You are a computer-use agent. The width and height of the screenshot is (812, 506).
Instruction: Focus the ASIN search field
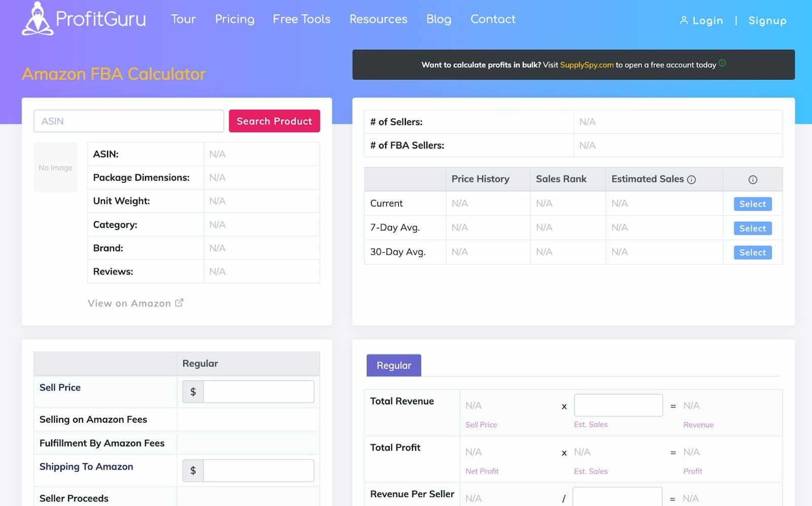[129, 121]
